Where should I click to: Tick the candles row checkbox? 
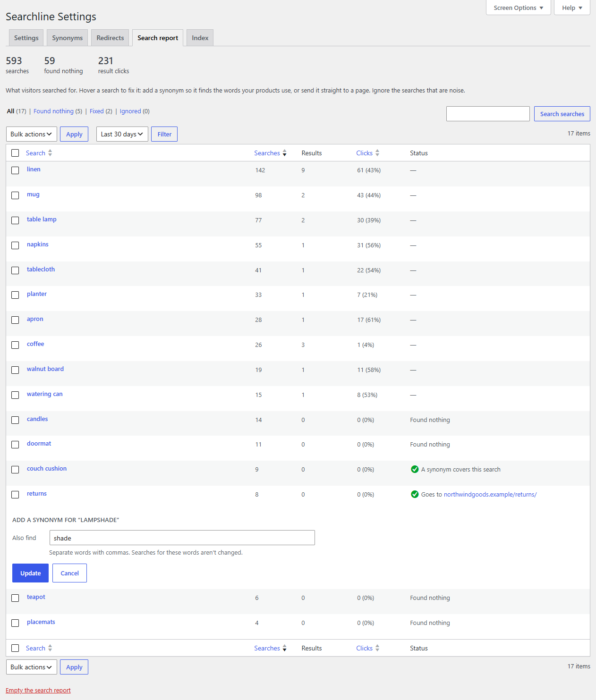pyautogui.click(x=15, y=420)
